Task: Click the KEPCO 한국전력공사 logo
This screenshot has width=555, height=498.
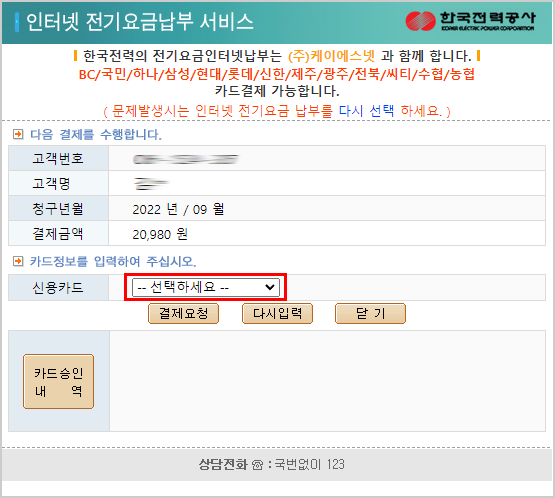Action: pyautogui.click(x=470, y=21)
